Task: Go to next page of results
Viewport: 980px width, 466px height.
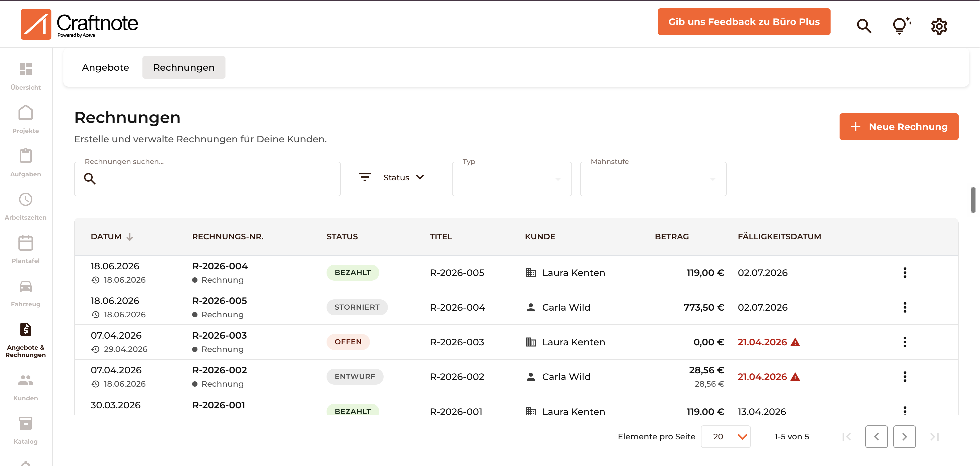Action: click(904, 436)
